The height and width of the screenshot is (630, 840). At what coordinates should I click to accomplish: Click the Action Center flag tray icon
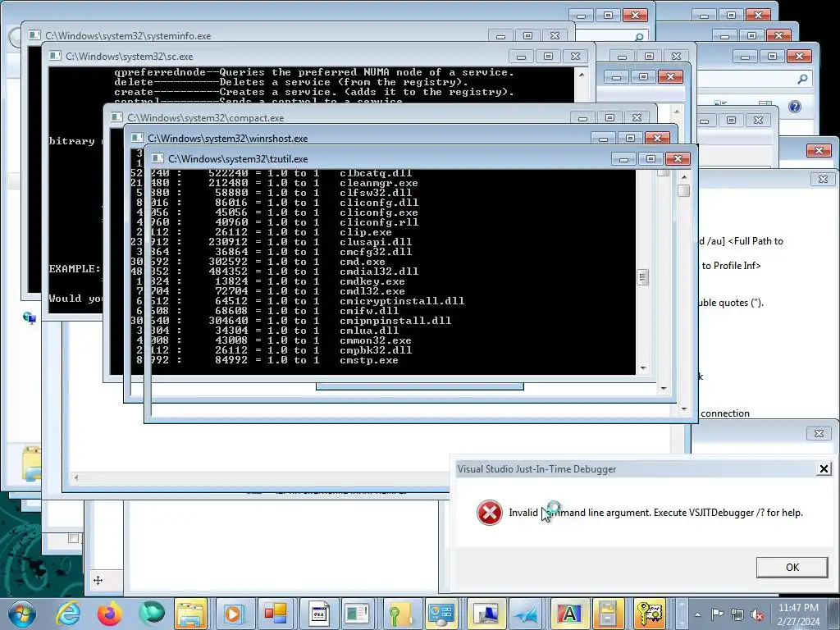717,614
